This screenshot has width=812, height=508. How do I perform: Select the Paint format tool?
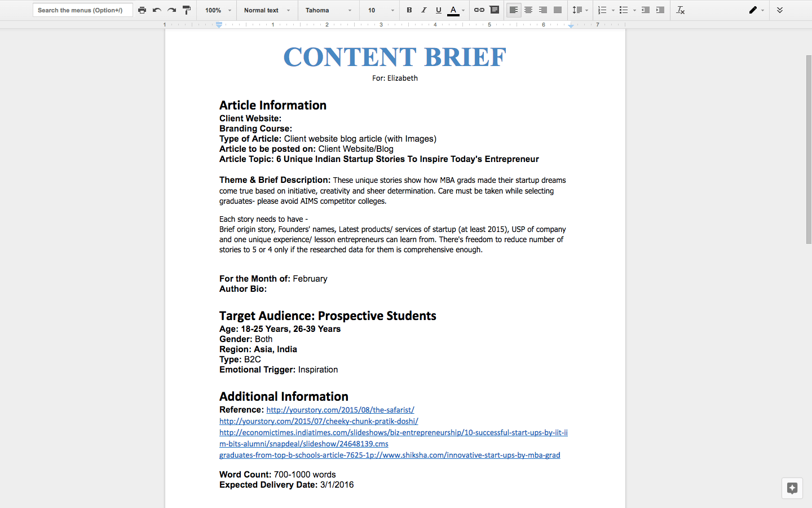187,10
